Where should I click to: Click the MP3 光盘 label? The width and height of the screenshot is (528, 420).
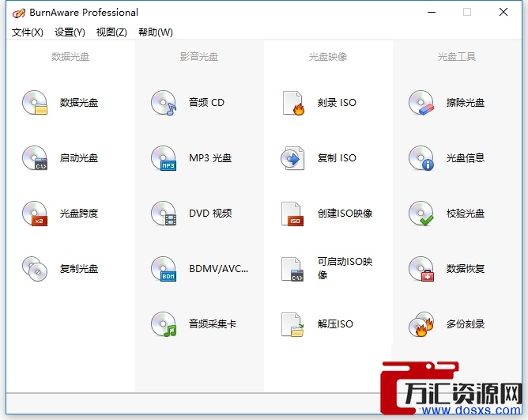click(x=210, y=157)
